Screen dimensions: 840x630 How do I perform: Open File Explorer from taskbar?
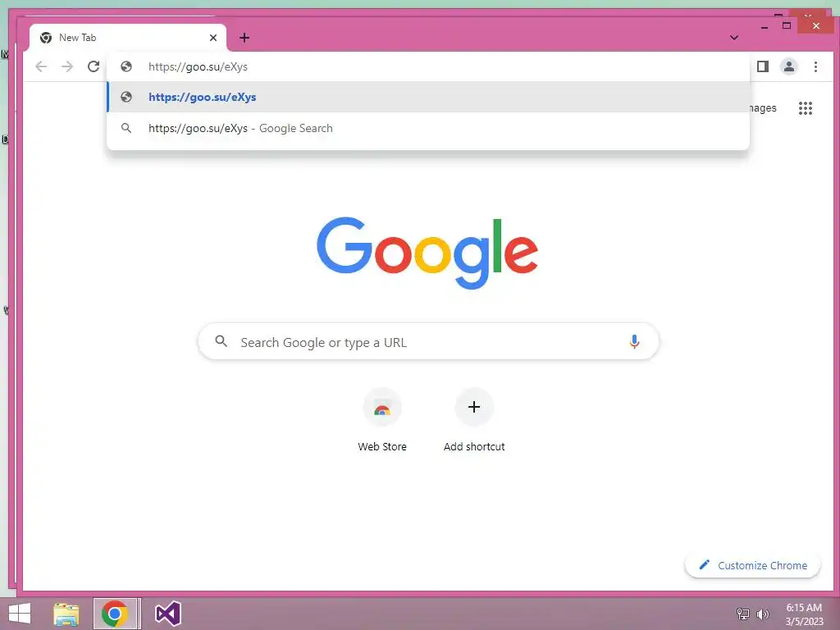tap(66, 614)
